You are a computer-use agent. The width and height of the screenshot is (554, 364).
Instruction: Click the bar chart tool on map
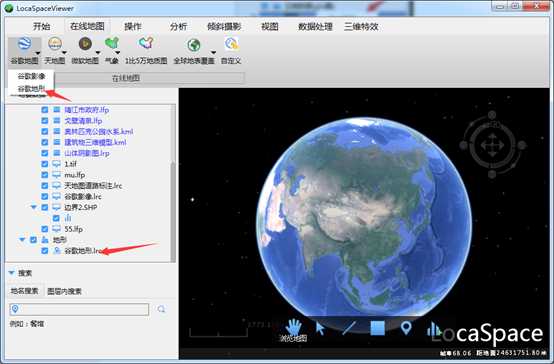coord(434,329)
